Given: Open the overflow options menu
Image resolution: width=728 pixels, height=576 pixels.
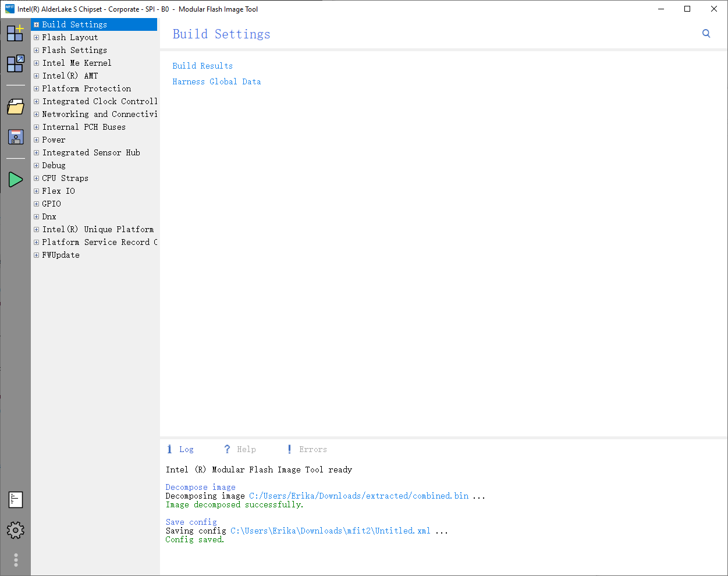Looking at the screenshot, I should tap(16, 560).
